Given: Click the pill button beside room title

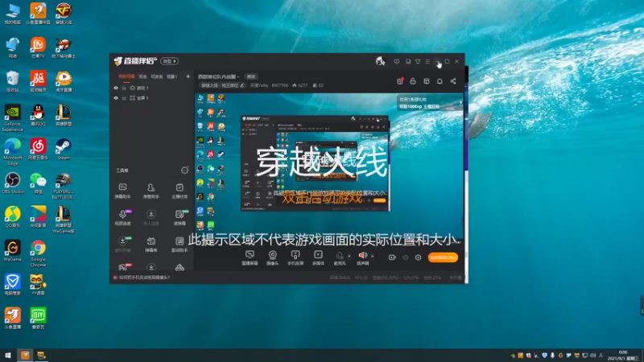Looking at the screenshot, I should pos(251,76).
